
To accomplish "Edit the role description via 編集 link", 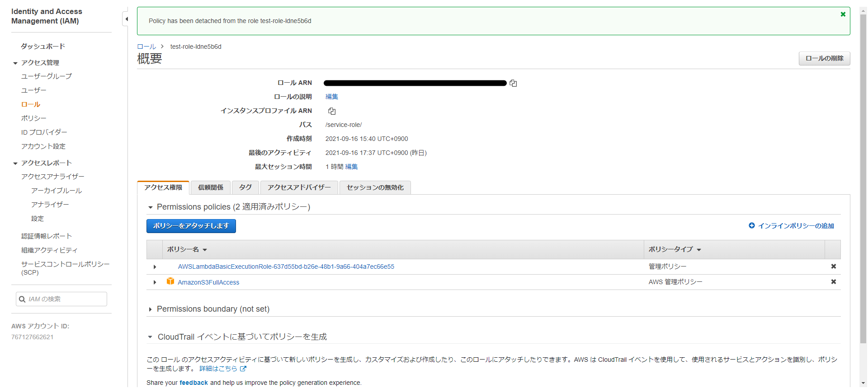I will click(x=332, y=97).
